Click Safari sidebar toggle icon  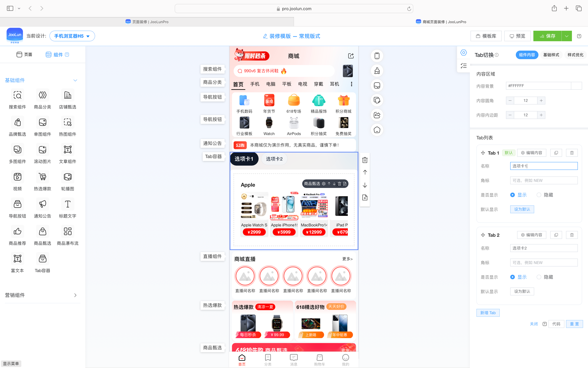click(x=10, y=9)
